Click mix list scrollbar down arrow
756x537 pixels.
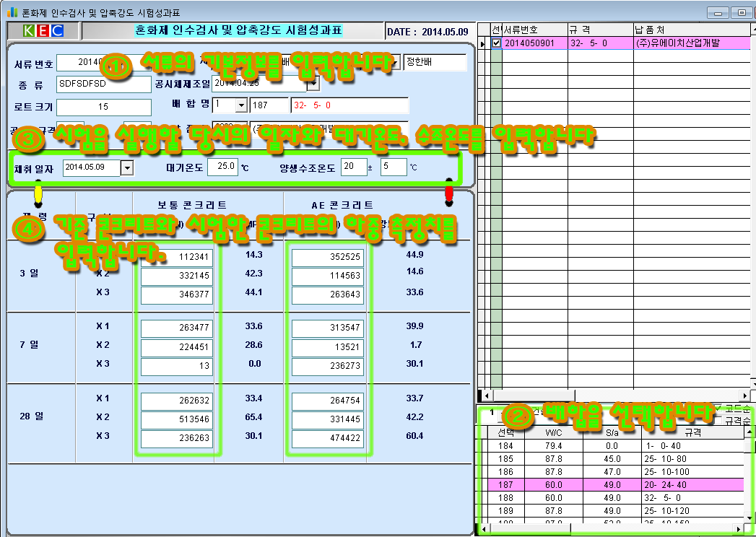click(750, 518)
